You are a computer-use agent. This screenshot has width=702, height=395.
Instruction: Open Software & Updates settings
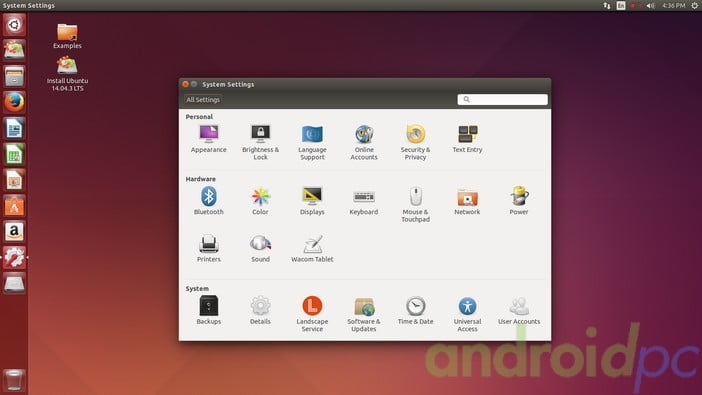pyautogui.click(x=364, y=314)
